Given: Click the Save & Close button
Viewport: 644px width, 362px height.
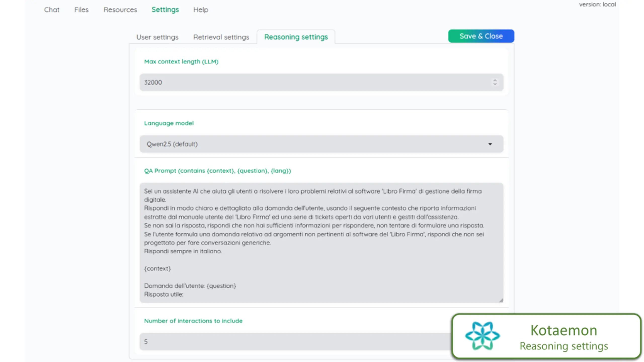Looking at the screenshot, I should [x=481, y=36].
